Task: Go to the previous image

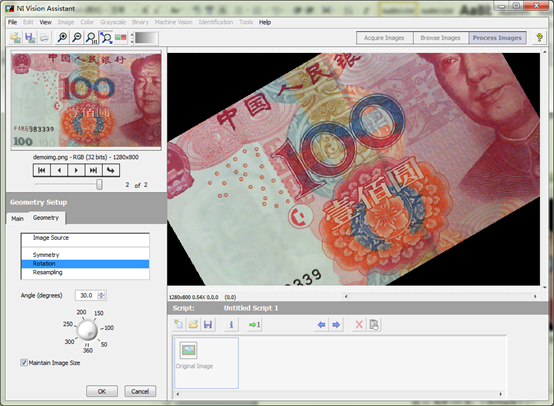Action: (59, 170)
